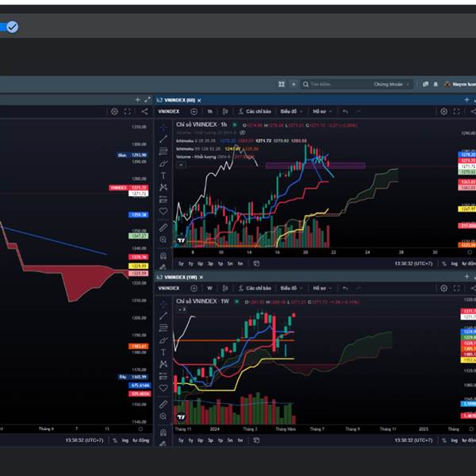
Task: Open Hồ sơ dropdown in 1h chart
Action: pyautogui.click(x=322, y=111)
